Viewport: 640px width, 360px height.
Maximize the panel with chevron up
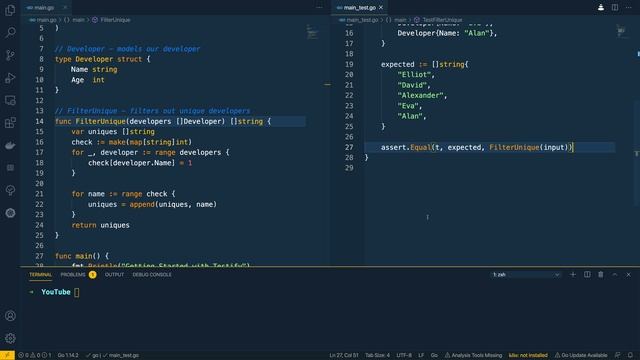(615, 275)
